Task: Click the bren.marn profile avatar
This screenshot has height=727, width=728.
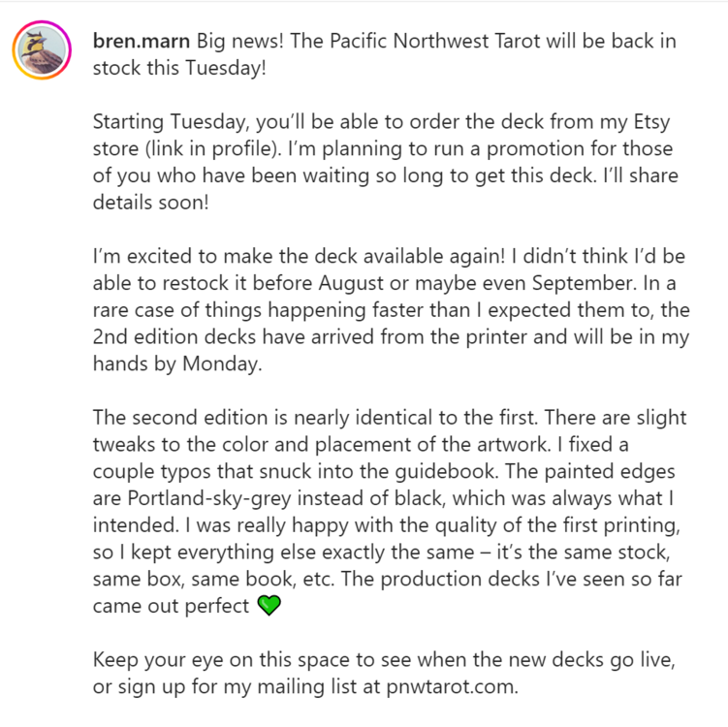Action: (40, 49)
